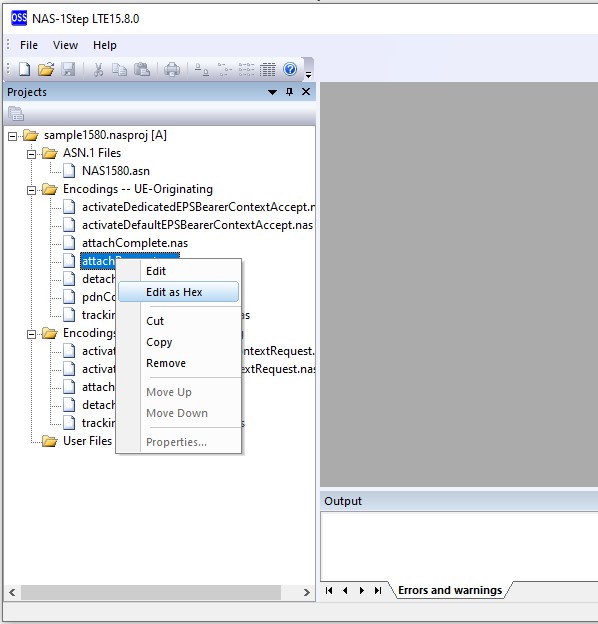Go to first output tab arrow
The width and height of the screenshot is (598, 624).
(x=329, y=591)
